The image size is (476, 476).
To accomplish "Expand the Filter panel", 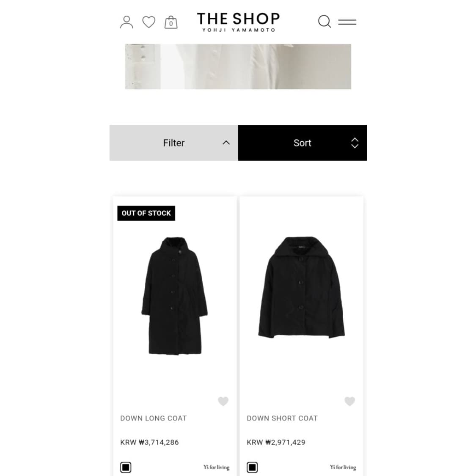I will tap(174, 143).
